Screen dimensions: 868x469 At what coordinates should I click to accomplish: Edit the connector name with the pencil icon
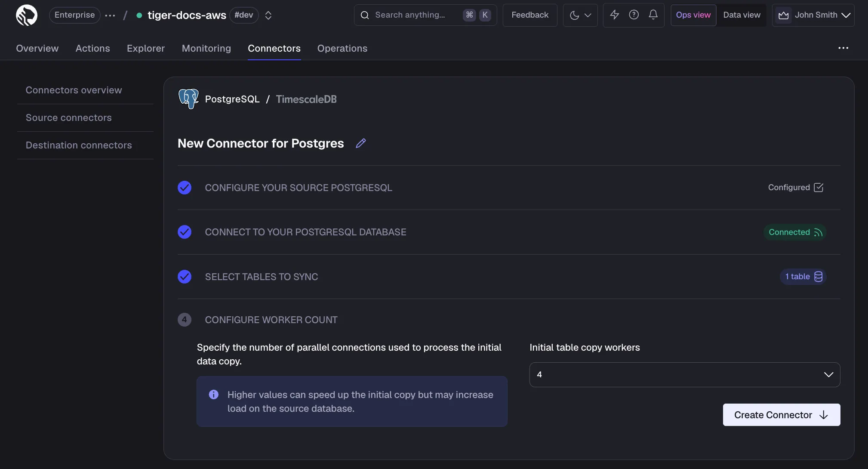pos(361,143)
